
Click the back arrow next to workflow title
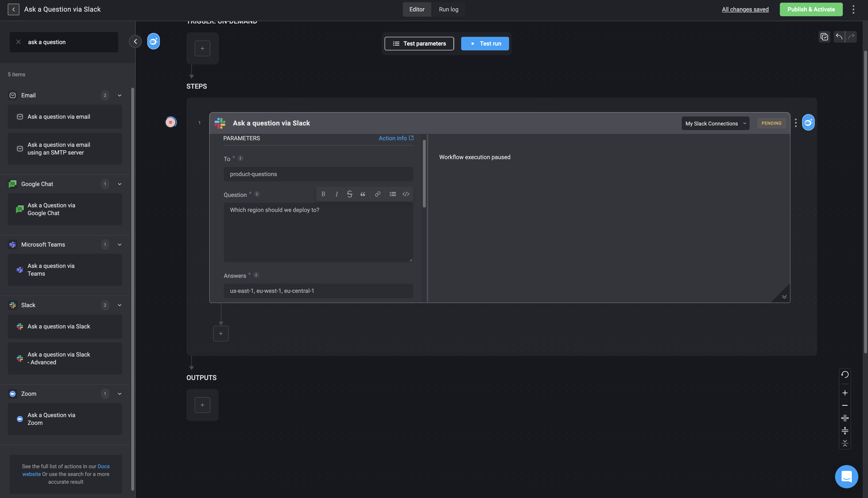click(13, 9)
